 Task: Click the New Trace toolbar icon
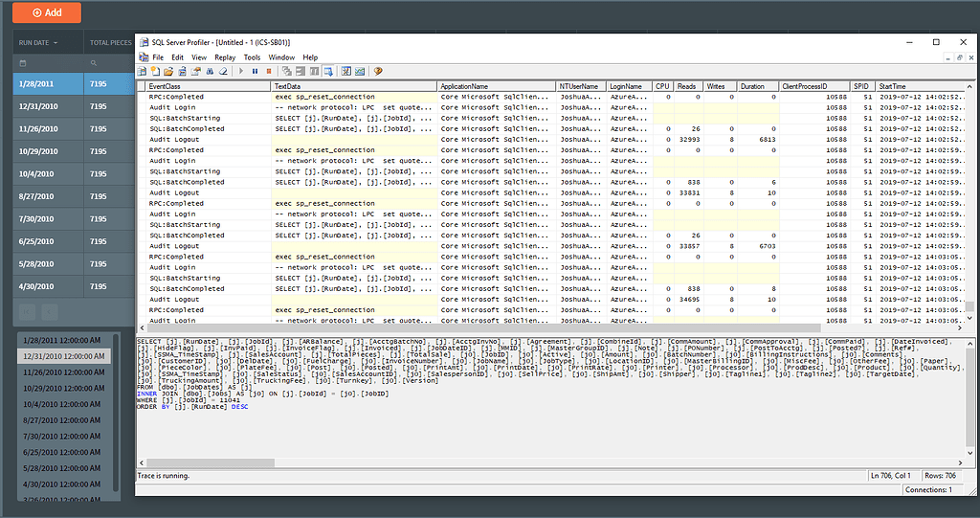[x=143, y=71]
